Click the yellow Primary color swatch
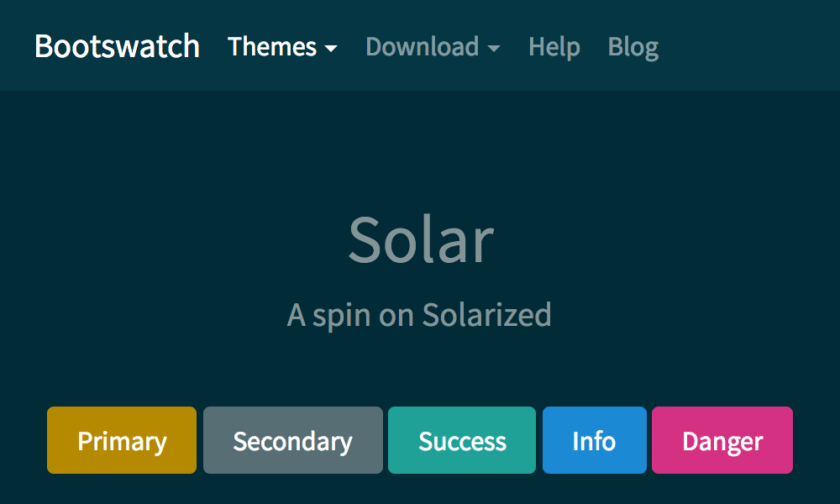Viewport: 840px width, 504px height. point(121,440)
